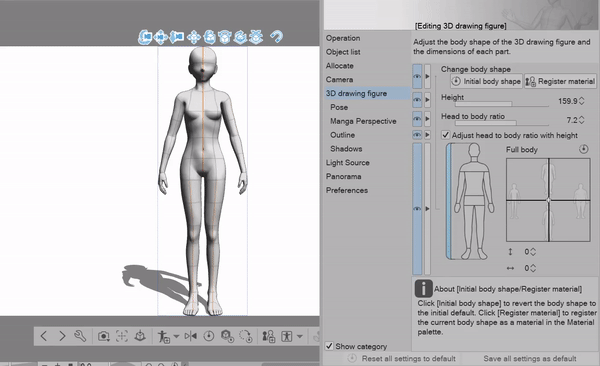Select the snap to 3D model magnet icon

point(276,37)
